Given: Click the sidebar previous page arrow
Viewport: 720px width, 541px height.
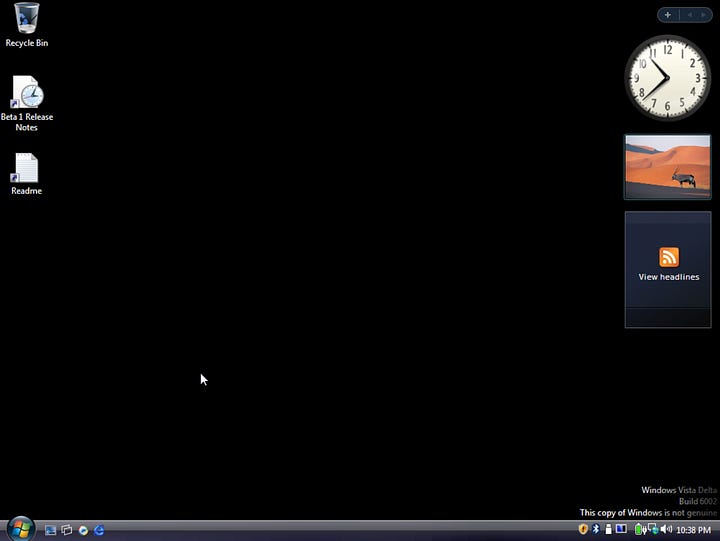Looking at the screenshot, I should click(690, 15).
